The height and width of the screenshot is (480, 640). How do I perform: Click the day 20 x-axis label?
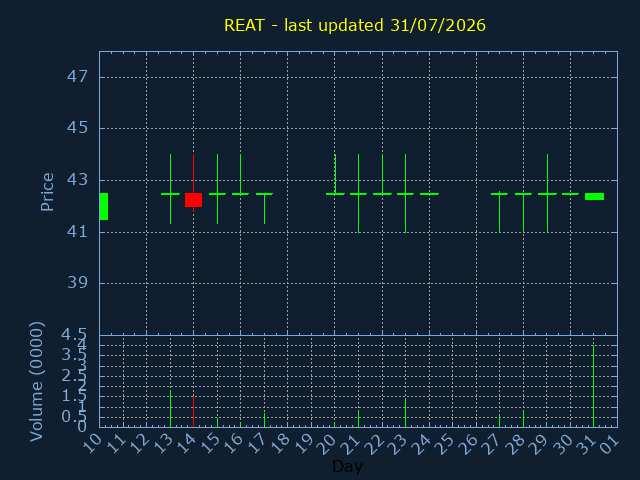point(329,444)
